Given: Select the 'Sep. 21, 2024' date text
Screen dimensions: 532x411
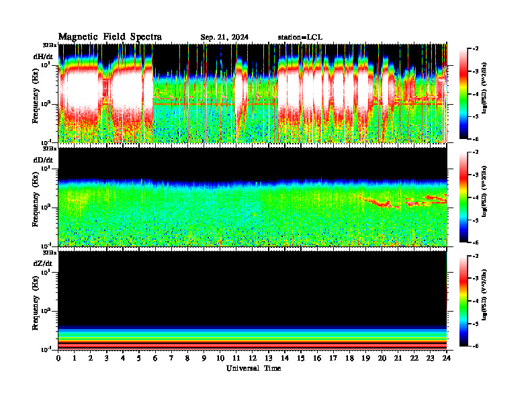Looking at the screenshot, I should pyautogui.click(x=224, y=38).
